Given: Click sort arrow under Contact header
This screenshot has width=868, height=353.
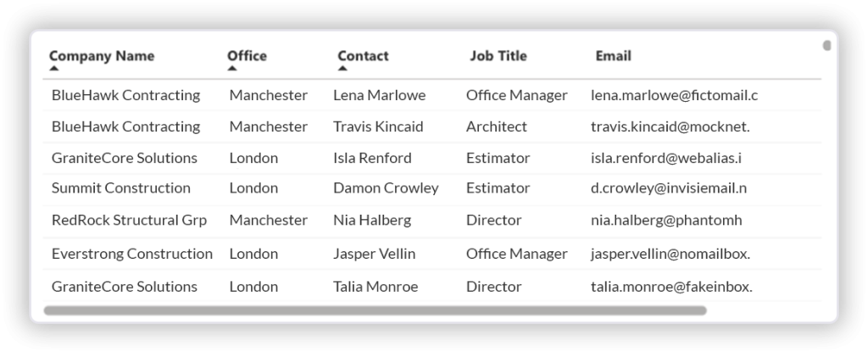Looking at the screenshot, I should [x=342, y=68].
